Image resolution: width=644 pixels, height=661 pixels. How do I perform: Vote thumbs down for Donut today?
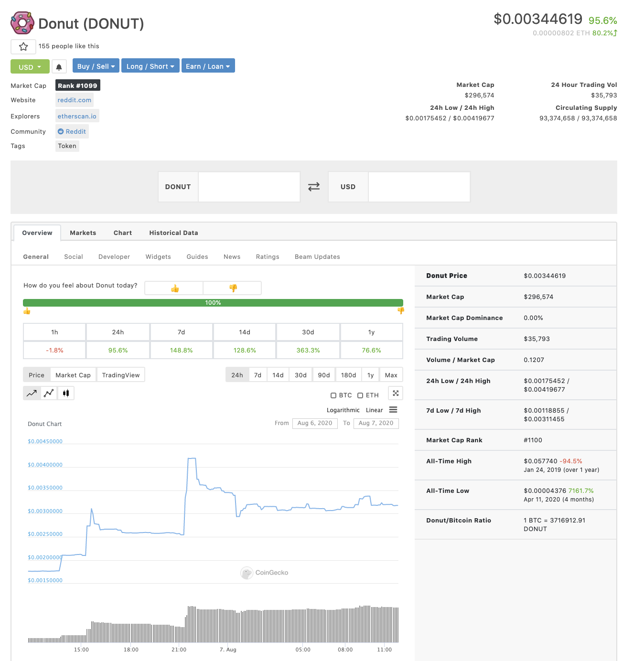233,288
